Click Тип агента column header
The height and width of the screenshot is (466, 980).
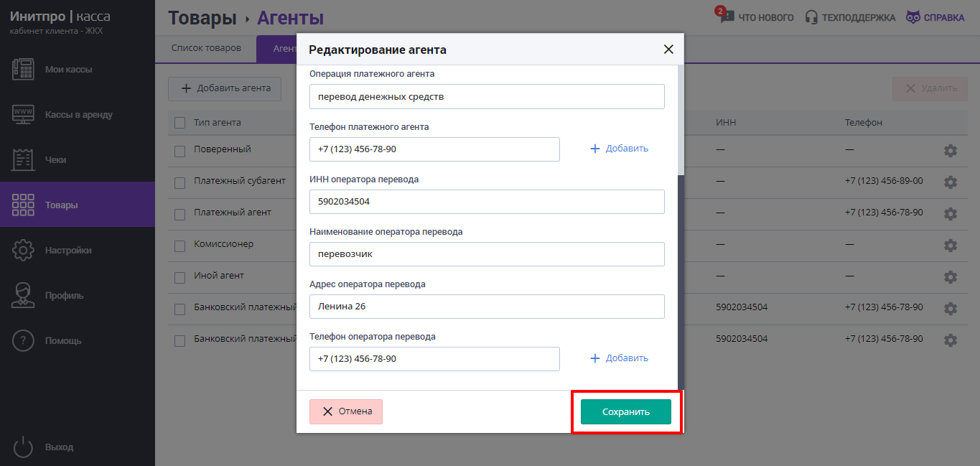coord(218,123)
